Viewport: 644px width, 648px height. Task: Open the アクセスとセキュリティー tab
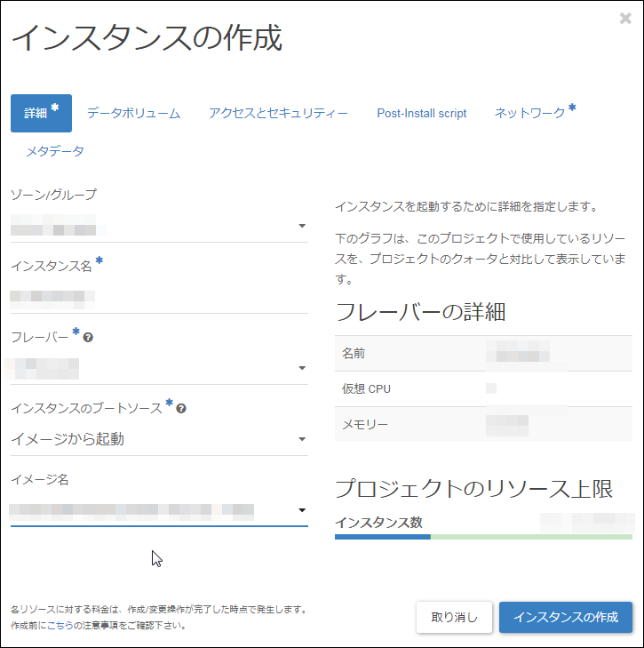pos(278,113)
